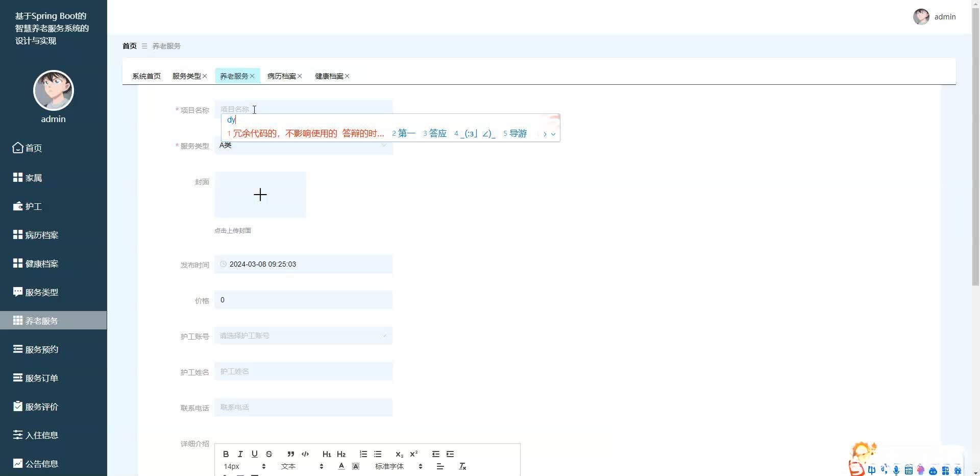The height and width of the screenshot is (476, 980).
Task: Switch to the 服务类型 tab
Action: point(187,76)
